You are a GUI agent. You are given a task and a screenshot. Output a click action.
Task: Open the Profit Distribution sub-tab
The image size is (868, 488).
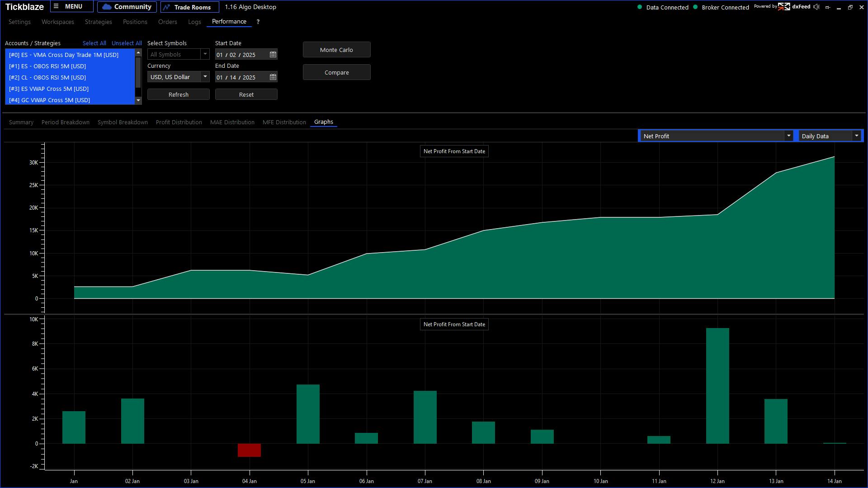[179, 122]
